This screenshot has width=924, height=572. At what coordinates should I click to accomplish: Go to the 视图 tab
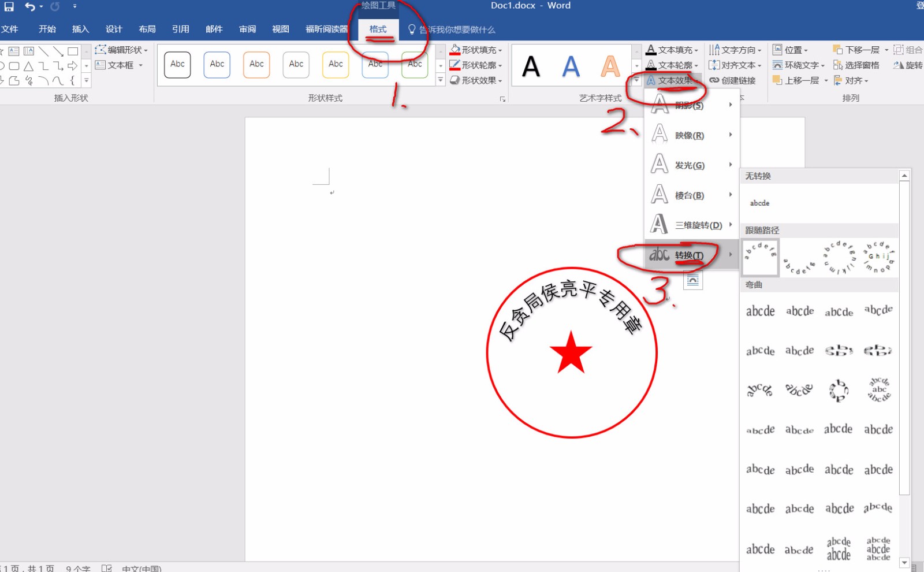pyautogui.click(x=281, y=29)
